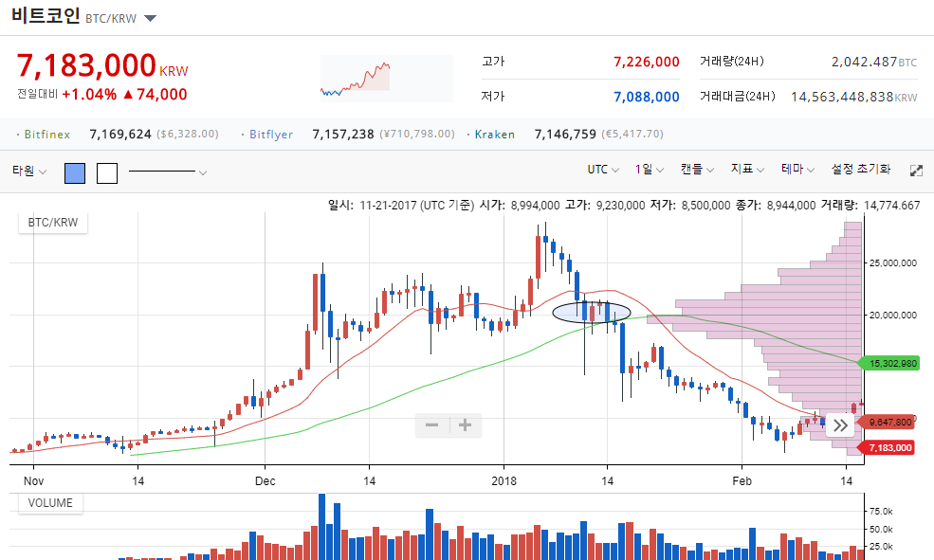
Task: Click the 20,000,000 price axis label
Action: coord(893,315)
